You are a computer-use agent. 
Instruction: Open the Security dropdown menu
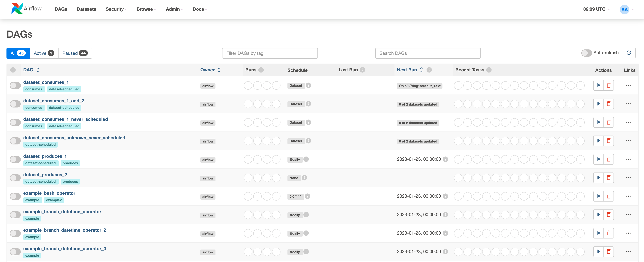(116, 9)
